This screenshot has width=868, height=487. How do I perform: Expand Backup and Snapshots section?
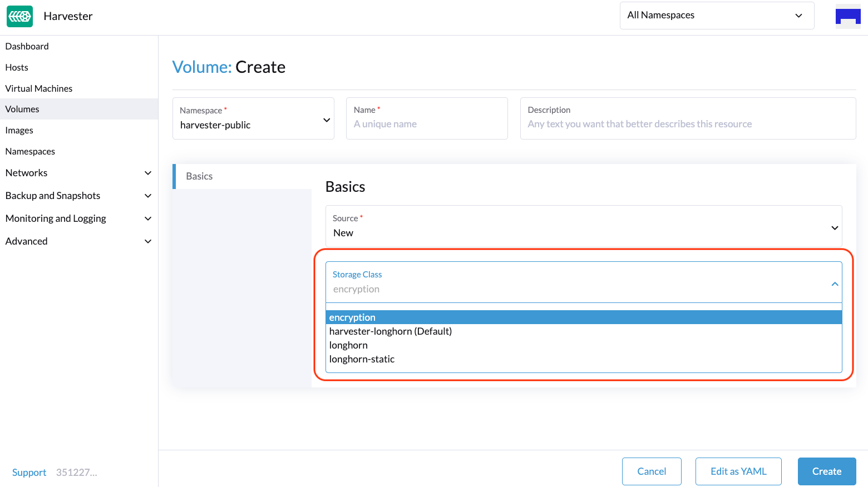click(148, 196)
